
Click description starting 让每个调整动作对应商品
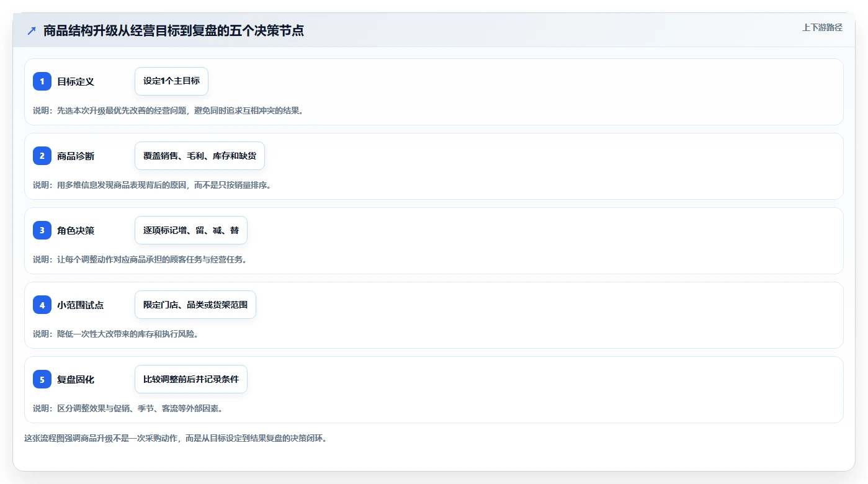pos(140,259)
